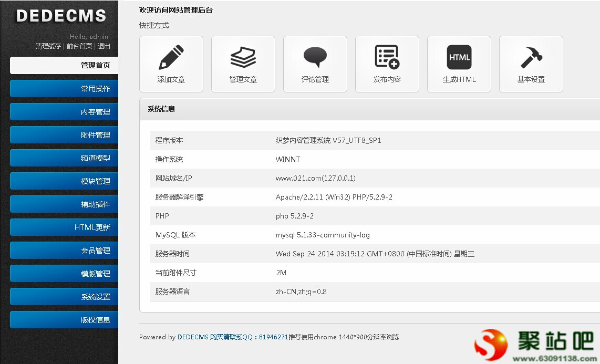Open the 版权信息 sidebar menu
This screenshot has height=364, width=600.
point(64,320)
